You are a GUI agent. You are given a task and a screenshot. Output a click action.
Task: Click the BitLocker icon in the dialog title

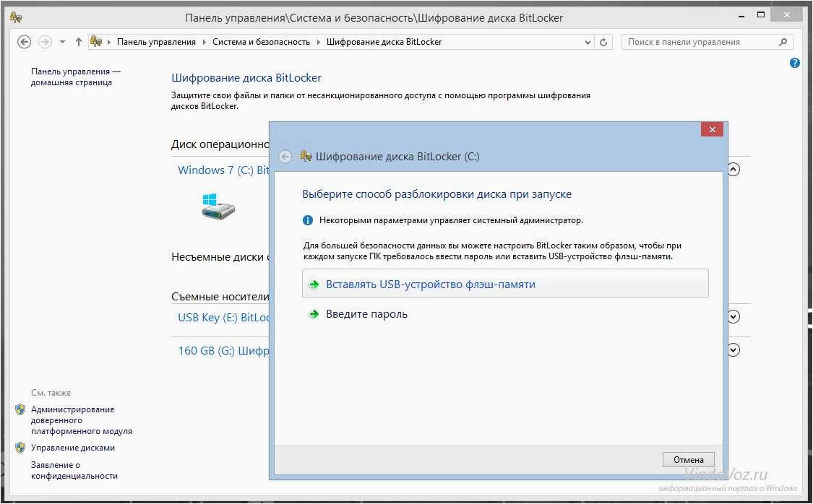coord(306,156)
